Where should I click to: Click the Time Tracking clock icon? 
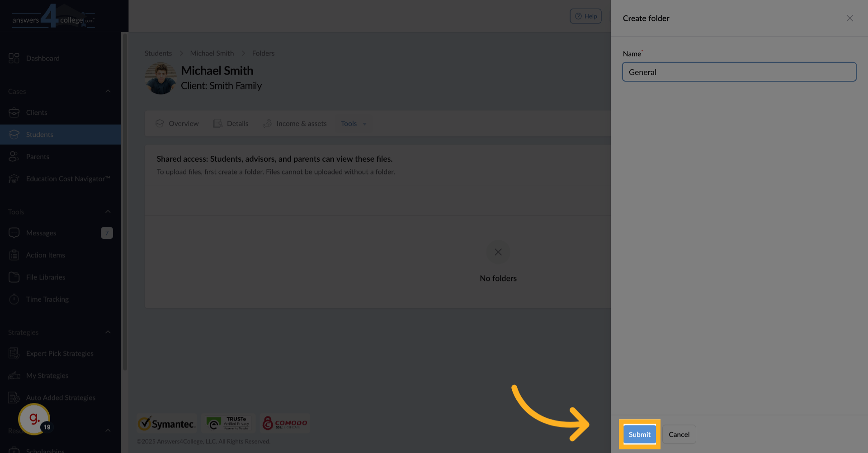click(x=14, y=299)
